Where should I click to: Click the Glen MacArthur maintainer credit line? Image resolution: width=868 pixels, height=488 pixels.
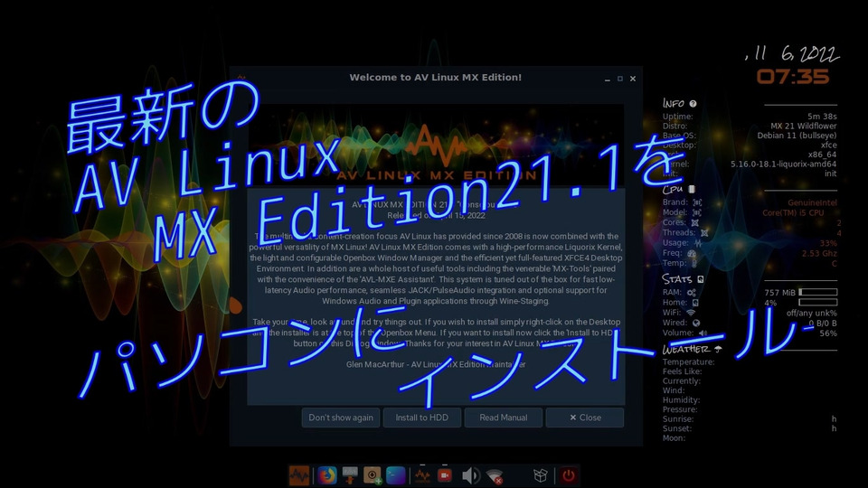point(436,364)
